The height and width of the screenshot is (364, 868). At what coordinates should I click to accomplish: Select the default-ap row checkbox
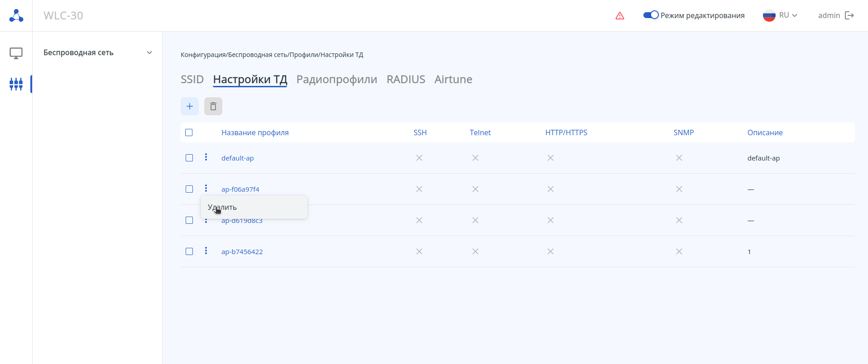(189, 158)
